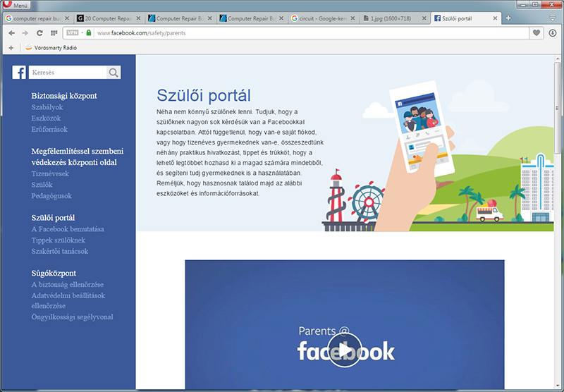Go forward with the forward arrow
Image resolution: width=564 pixels, height=392 pixels.
[25, 33]
